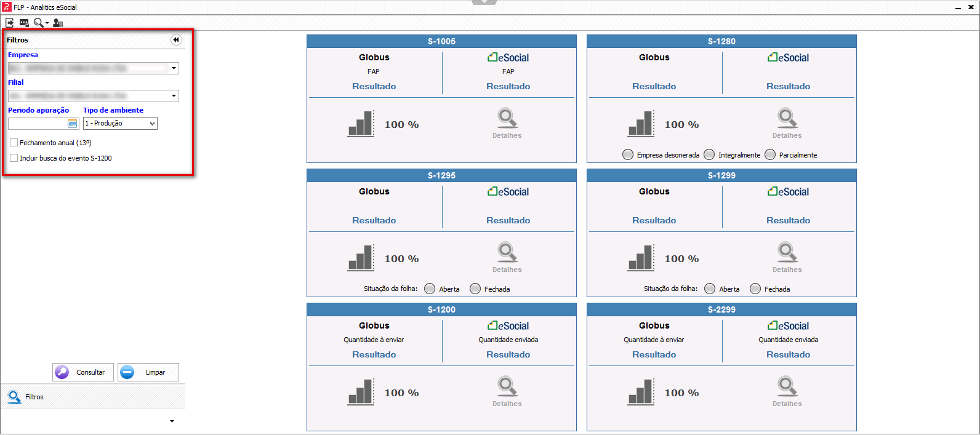Select Aberta radio in the S-1295 card
Screen dimensions: 980x435
(430, 289)
